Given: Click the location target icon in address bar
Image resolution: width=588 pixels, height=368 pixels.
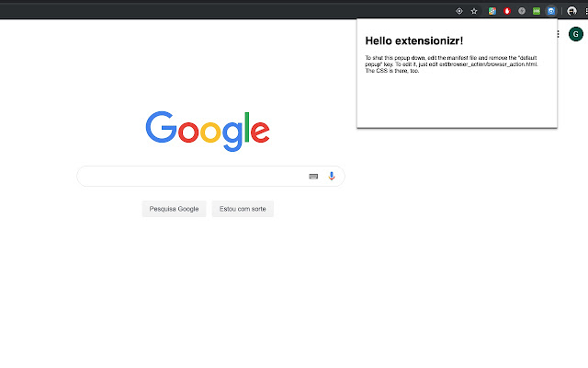Looking at the screenshot, I should pyautogui.click(x=459, y=11).
